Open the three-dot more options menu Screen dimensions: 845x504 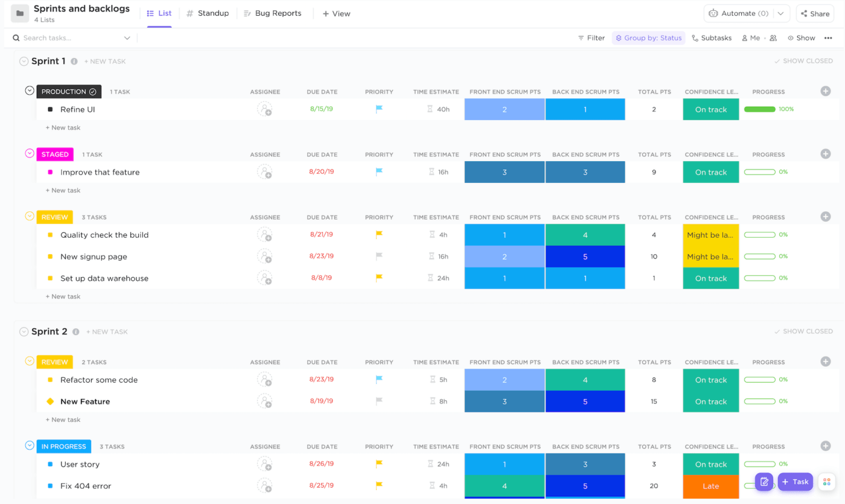click(x=828, y=38)
